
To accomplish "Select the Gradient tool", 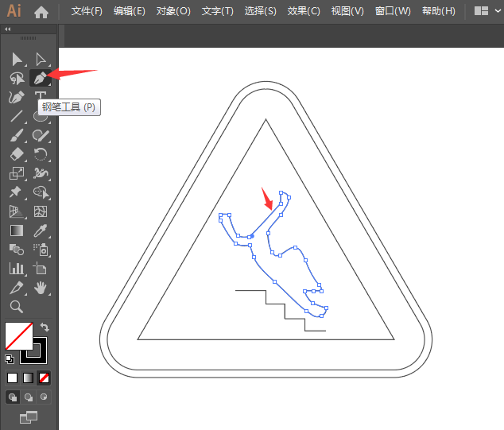I will point(17,230).
